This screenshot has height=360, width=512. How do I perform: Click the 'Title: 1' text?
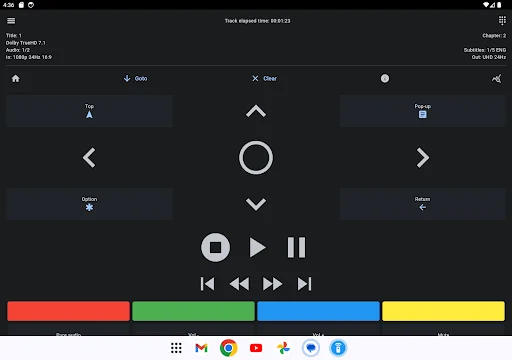14,35
